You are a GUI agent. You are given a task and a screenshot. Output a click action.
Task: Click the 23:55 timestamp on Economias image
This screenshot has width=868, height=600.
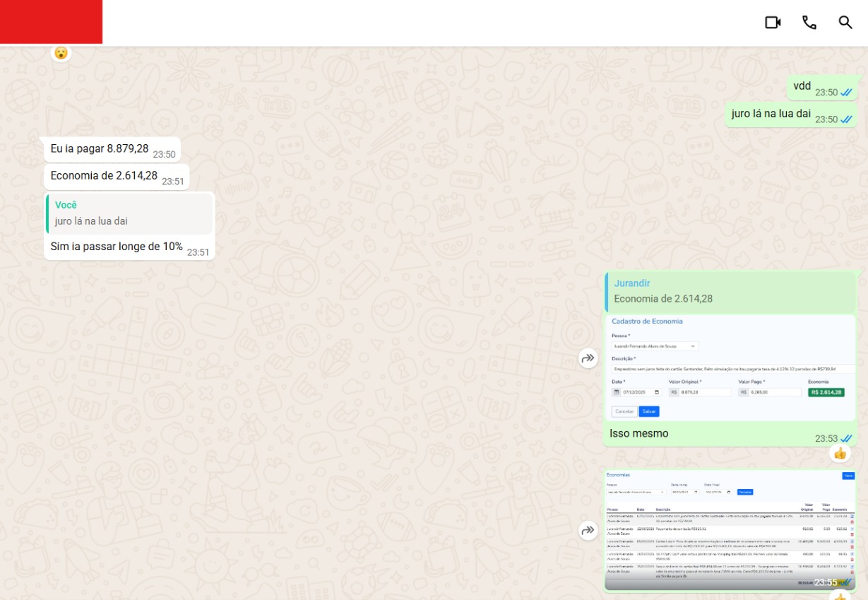(x=825, y=583)
